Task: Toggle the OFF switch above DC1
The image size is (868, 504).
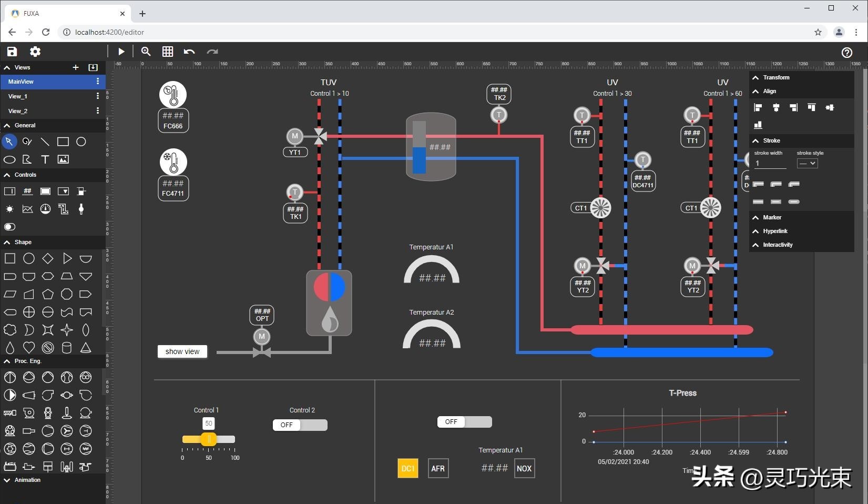Action: coord(464,422)
